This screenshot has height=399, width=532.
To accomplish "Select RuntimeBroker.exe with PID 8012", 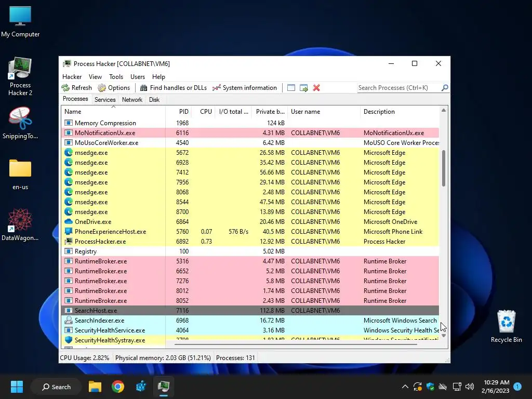I will [x=250, y=291].
